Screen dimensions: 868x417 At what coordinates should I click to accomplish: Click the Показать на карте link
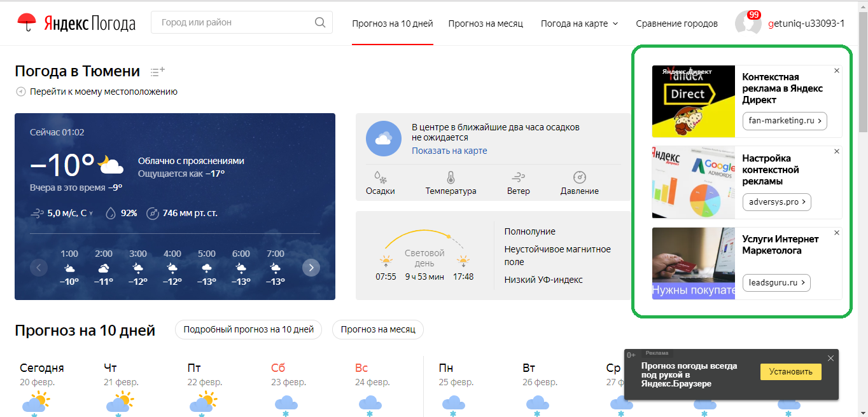tap(449, 151)
